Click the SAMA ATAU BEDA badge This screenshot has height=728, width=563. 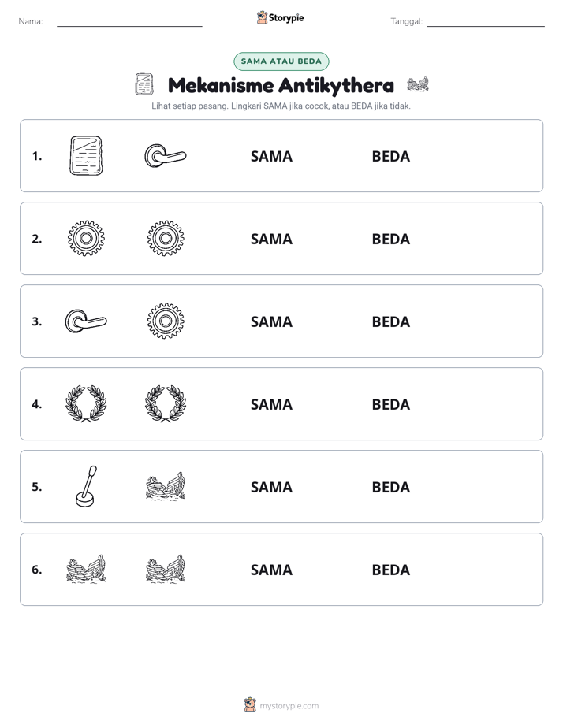[x=281, y=61]
